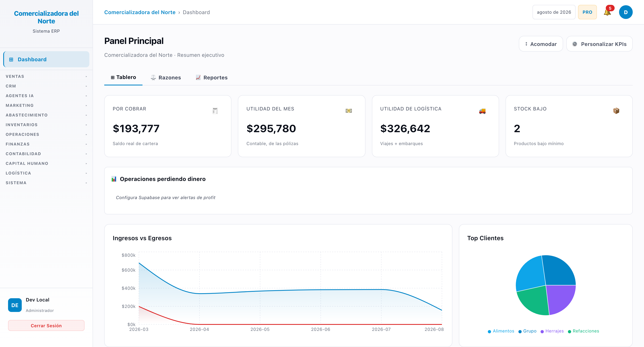
Task: Open Personalizar KPIs
Action: click(x=599, y=44)
